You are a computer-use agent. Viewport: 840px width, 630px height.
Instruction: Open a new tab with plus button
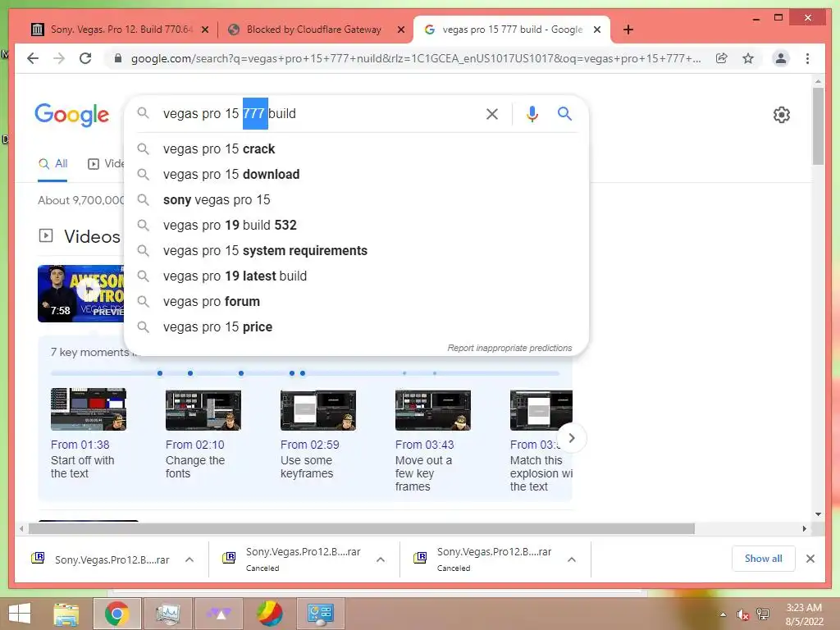coord(628,30)
